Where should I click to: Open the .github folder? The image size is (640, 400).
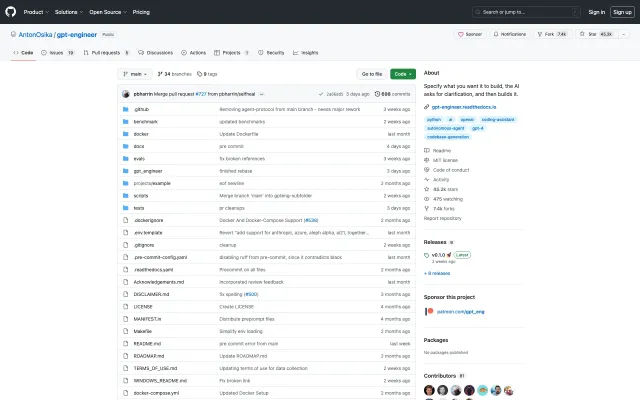[141, 109]
